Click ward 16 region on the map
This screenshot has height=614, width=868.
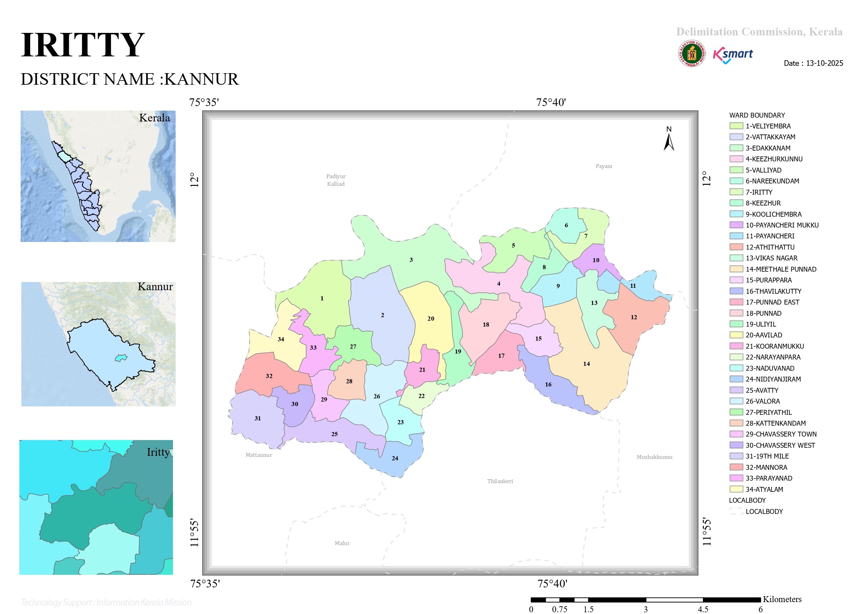click(x=548, y=384)
